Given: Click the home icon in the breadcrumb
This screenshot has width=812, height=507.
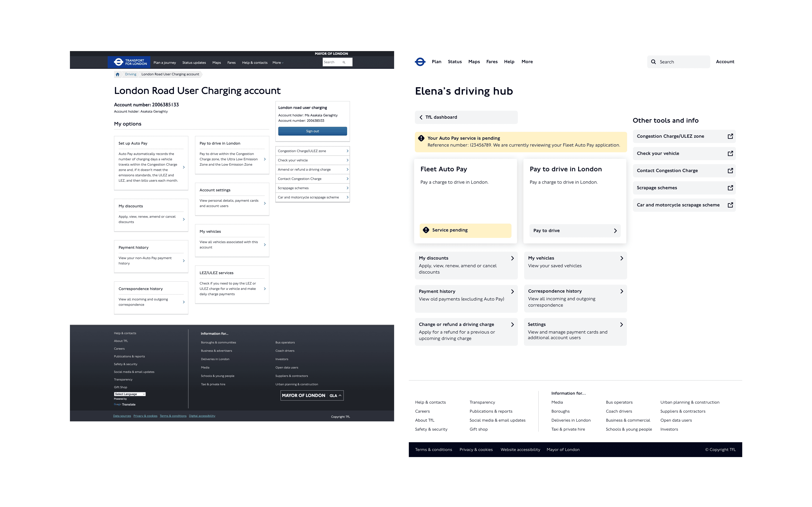Looking at the screenshot, I should pyautogui.click(x=117, y=74).
